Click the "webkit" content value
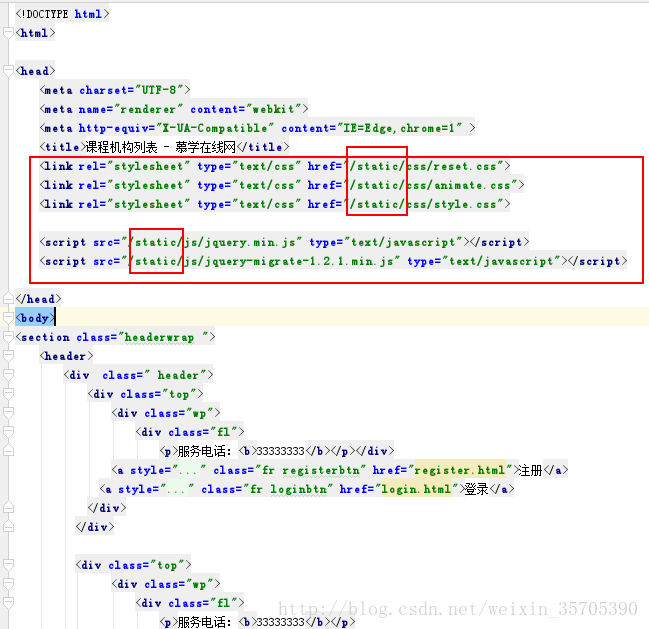 click(x=273, y=109)
